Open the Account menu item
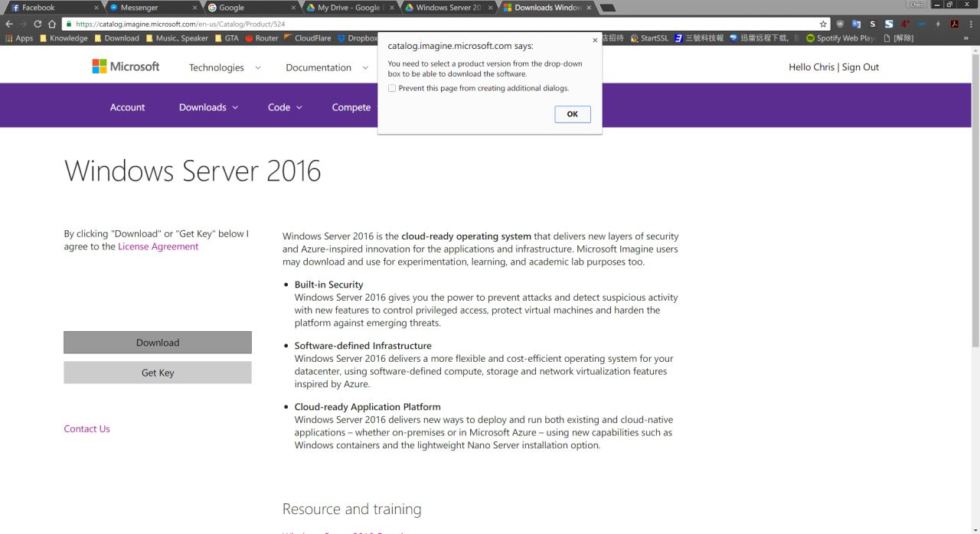980x534 pixels. 127,107
